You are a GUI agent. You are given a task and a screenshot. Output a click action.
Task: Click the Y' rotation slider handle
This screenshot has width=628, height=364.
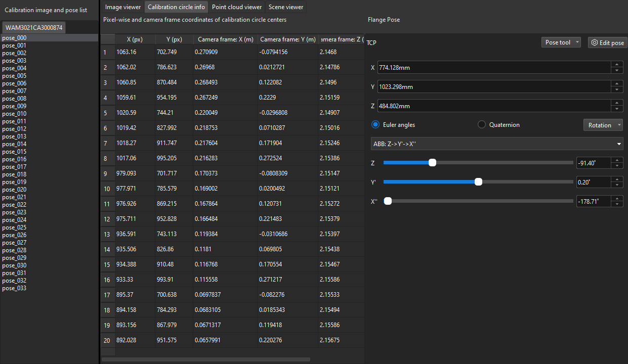pos(478,181)
